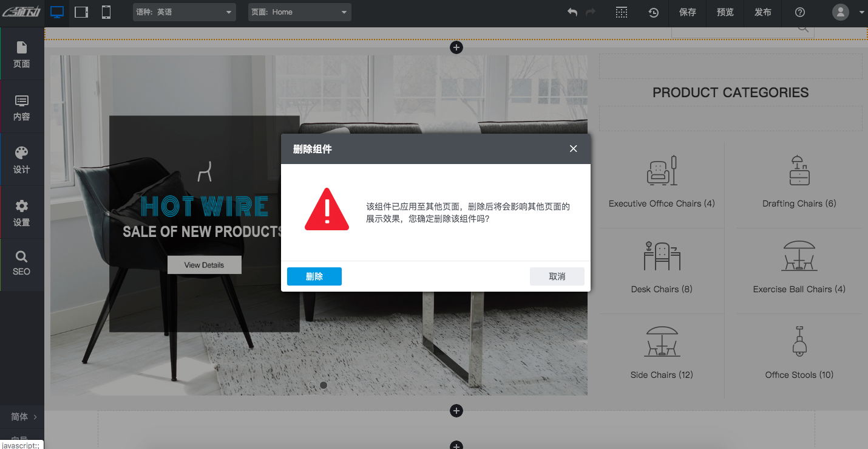868x449 pixels.
Task: Select the second carousel navigation dot
Action: pos(323,385)
